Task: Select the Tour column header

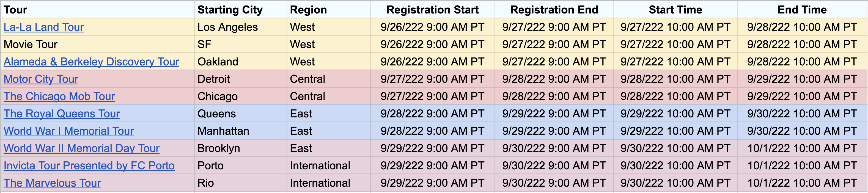Action: pos(97,9)
